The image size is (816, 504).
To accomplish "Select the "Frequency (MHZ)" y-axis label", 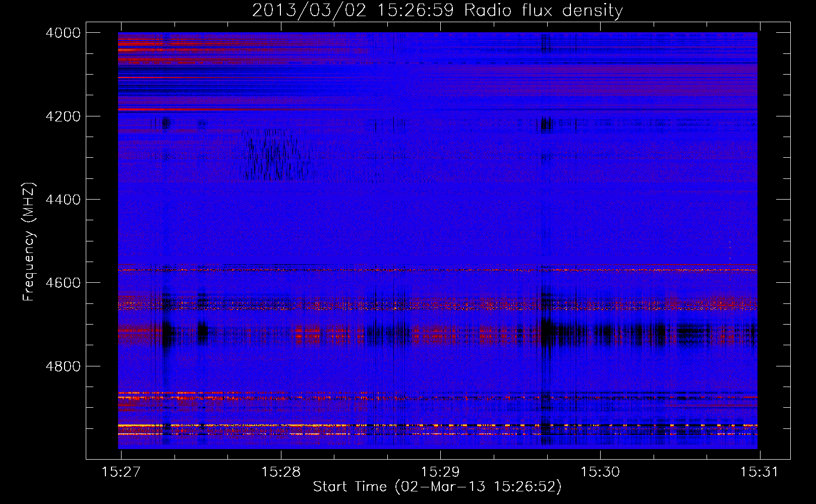I will pyautogui.click(x=29, y=242).
